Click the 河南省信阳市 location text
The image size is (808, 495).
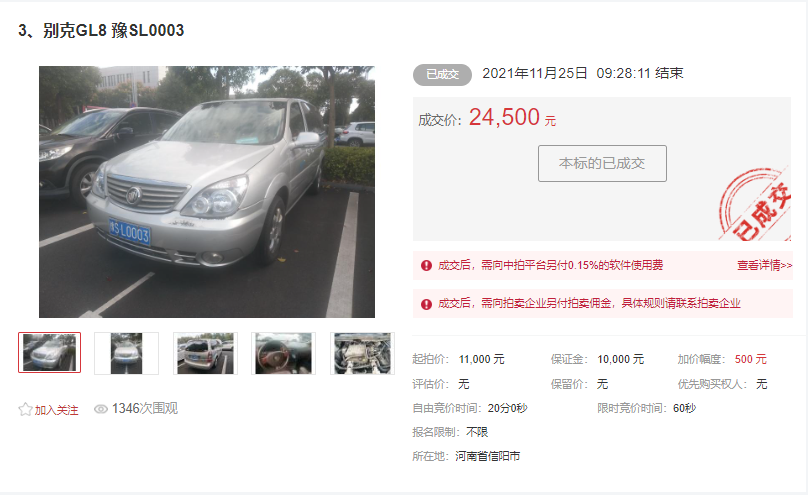[x=487, y=456]
